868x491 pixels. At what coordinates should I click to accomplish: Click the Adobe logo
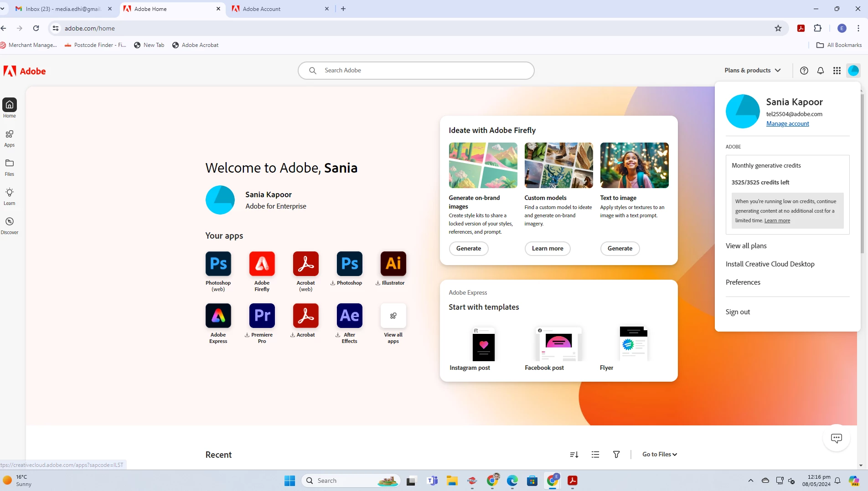[25, 71]
